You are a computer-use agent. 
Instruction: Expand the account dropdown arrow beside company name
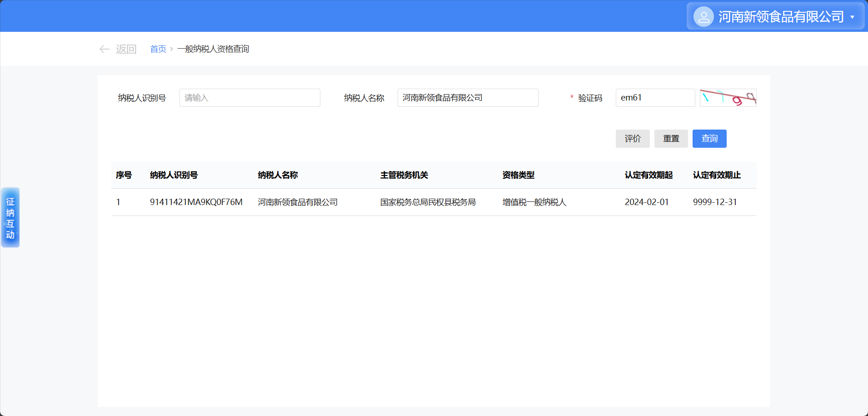pyautogui.click(x=852, y=17)
